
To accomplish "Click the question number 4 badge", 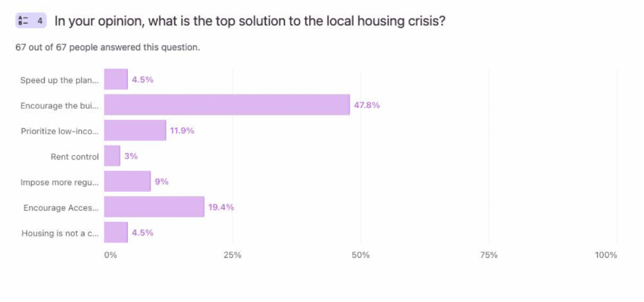I will (x=39, y=21).
